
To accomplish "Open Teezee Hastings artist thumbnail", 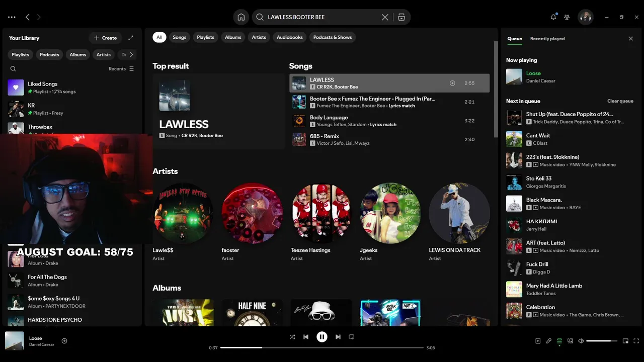I will [321, 213].
